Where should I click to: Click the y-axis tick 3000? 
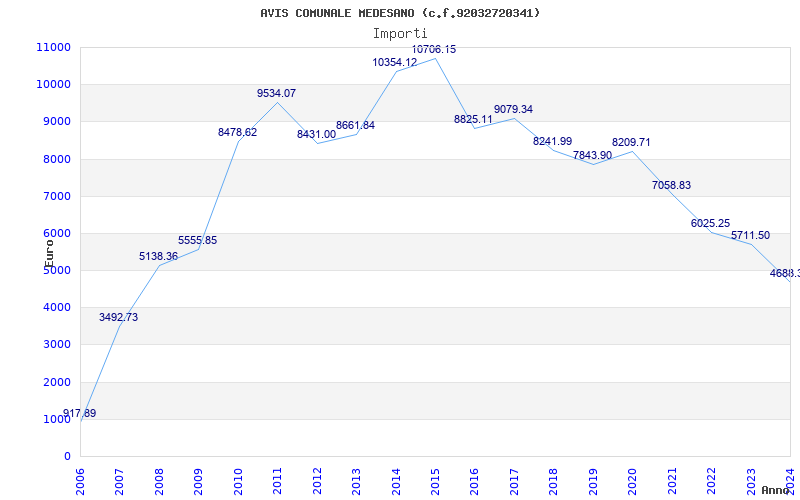[56, 344]
